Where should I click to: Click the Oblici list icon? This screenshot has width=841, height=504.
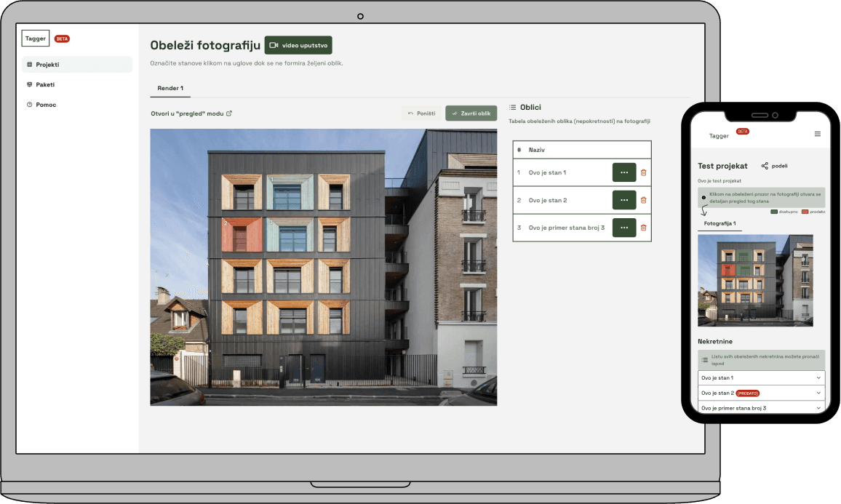point(512,107)
